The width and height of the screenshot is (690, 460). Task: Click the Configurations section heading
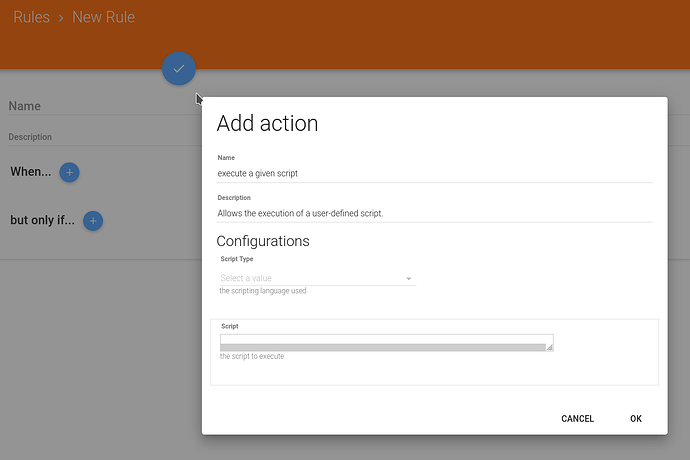click(x=263, y=241)
